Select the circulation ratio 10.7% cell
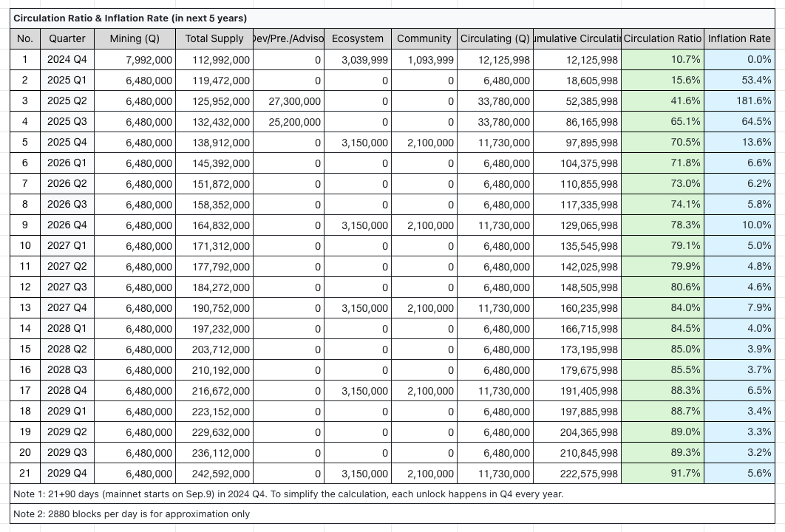785x532 pixels. tap(662, 60)
